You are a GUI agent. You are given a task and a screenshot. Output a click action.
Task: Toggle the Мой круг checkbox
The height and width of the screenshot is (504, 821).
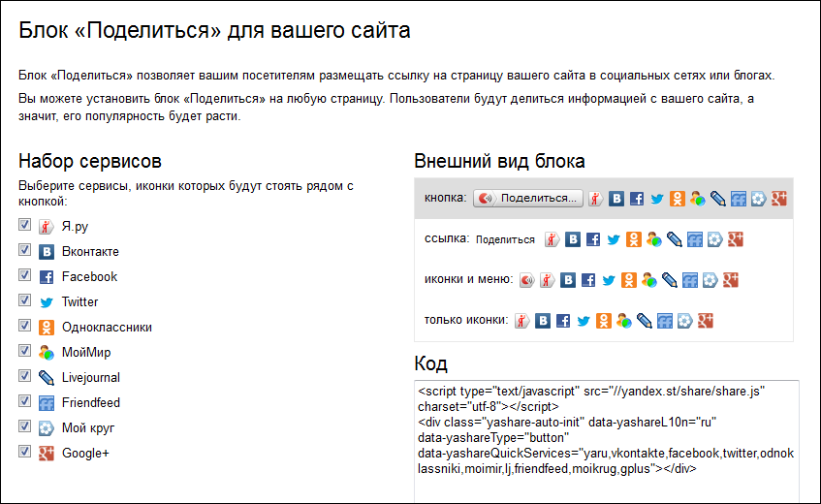pos(24,426)
